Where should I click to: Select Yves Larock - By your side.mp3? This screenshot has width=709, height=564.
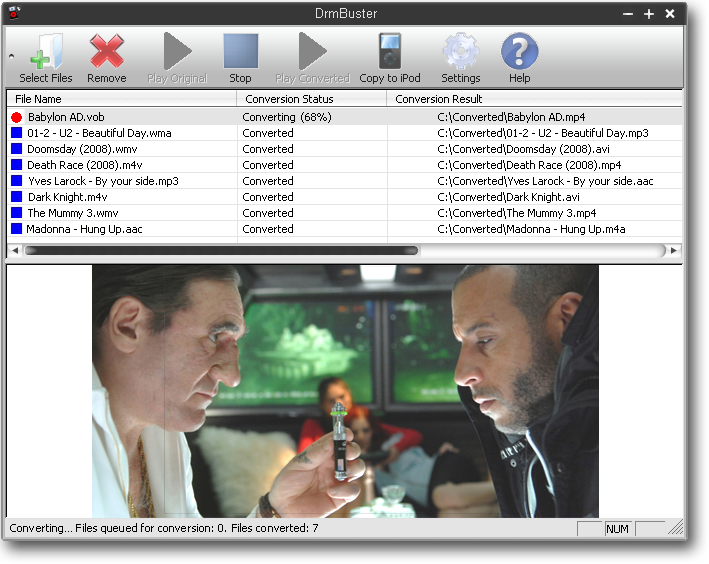coord(103,181)
